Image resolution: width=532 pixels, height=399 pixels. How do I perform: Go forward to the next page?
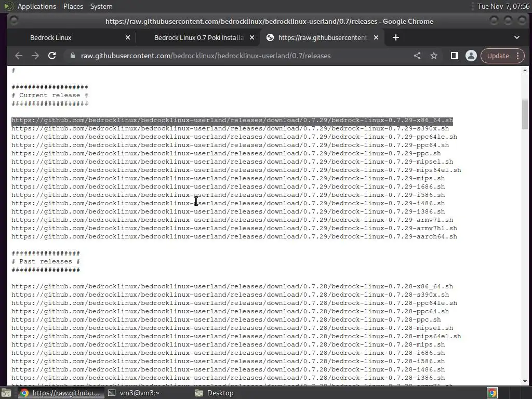[35, 56]
